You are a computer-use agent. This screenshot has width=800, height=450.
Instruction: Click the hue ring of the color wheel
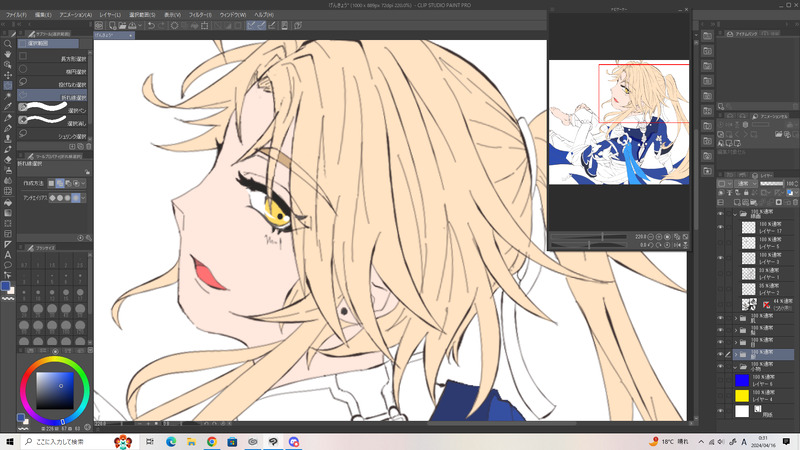(x=55, y=359)
